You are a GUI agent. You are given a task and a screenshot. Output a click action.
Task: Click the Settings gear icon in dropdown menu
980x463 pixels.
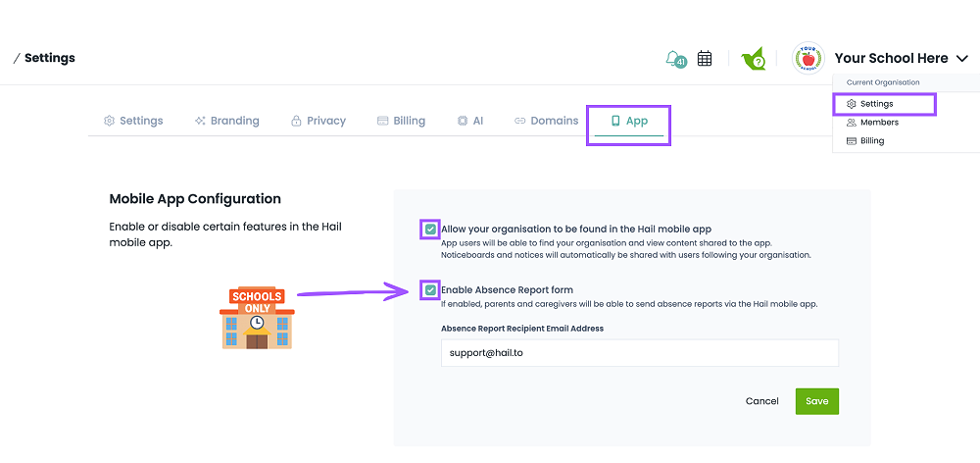pos(851,104)
